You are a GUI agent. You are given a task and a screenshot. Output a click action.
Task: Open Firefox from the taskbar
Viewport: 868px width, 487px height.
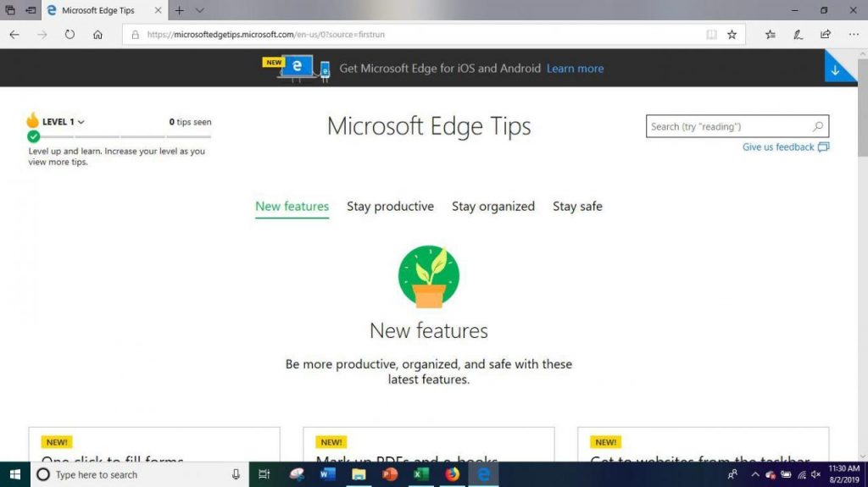(x=453, y=474)
